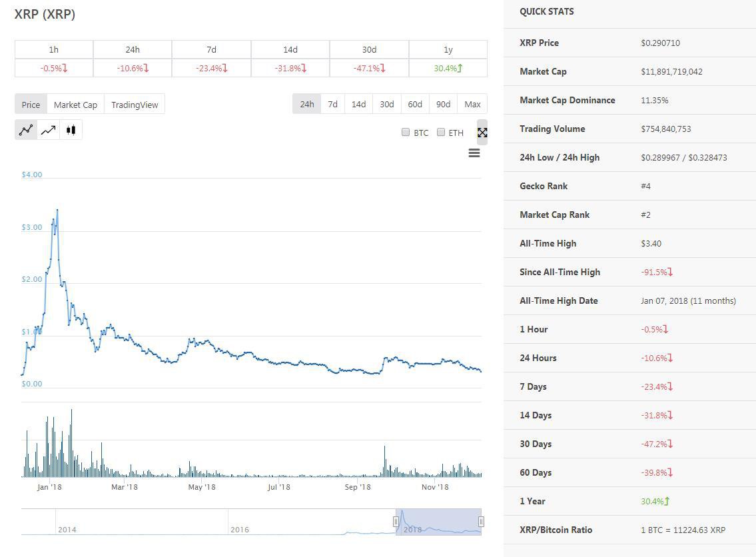Select the 24h chart range button

306,104
